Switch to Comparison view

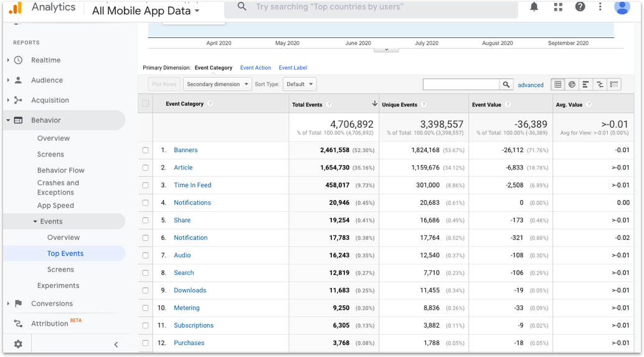(x=600, y=84)
